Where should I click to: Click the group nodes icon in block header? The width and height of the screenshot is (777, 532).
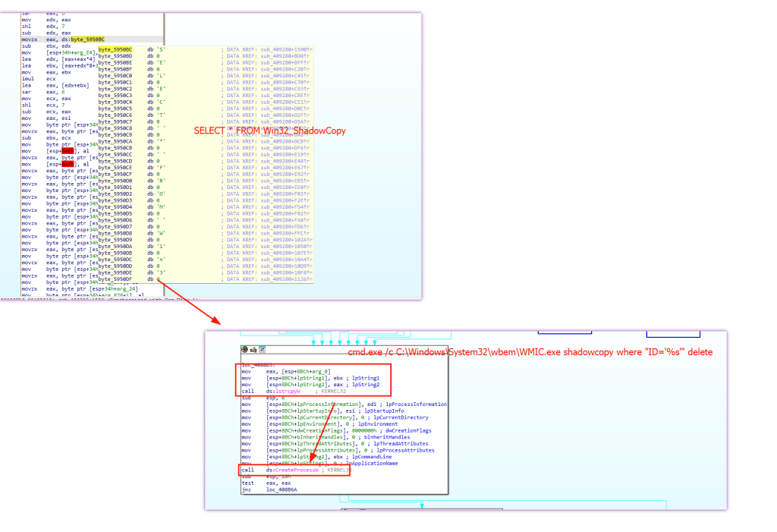(262, 350)
